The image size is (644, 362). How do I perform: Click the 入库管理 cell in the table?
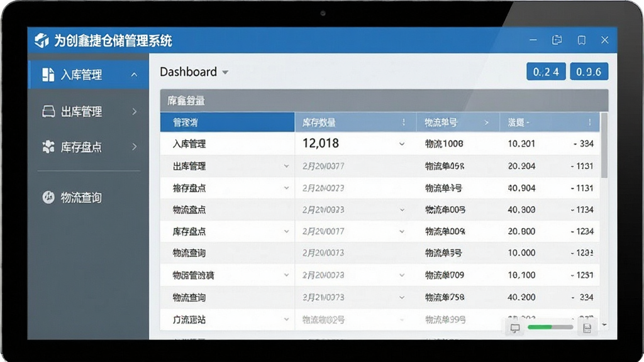(189, 144)
